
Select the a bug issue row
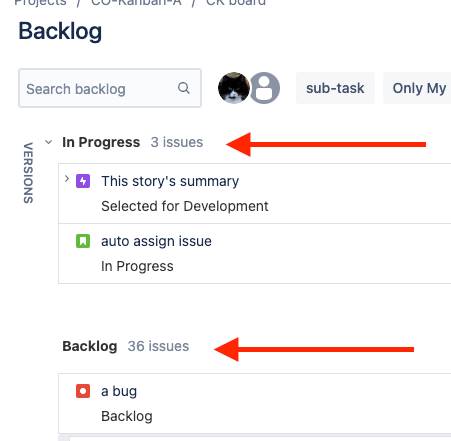255,404
